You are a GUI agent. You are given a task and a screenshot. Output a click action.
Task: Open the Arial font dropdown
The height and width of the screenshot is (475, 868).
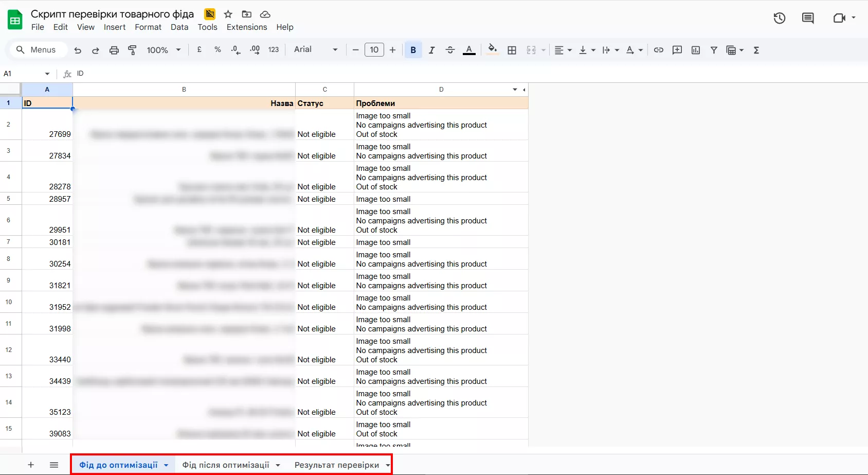pyautogui.click(x=315, y=50)
